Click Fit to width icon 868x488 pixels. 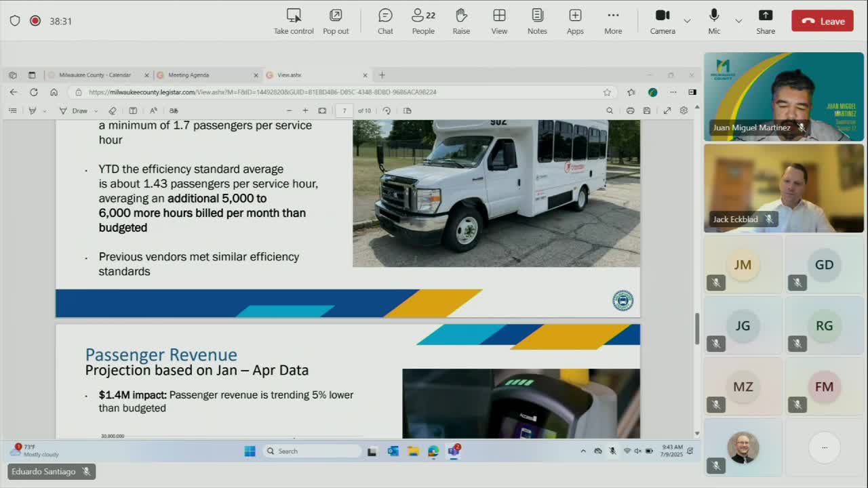coord(322,110)
